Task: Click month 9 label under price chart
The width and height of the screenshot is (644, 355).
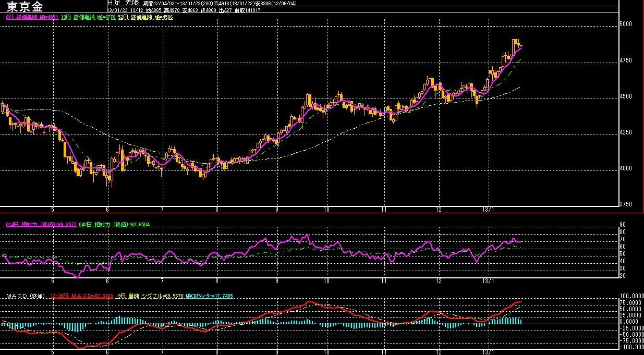Action: (x=277, y=209)
